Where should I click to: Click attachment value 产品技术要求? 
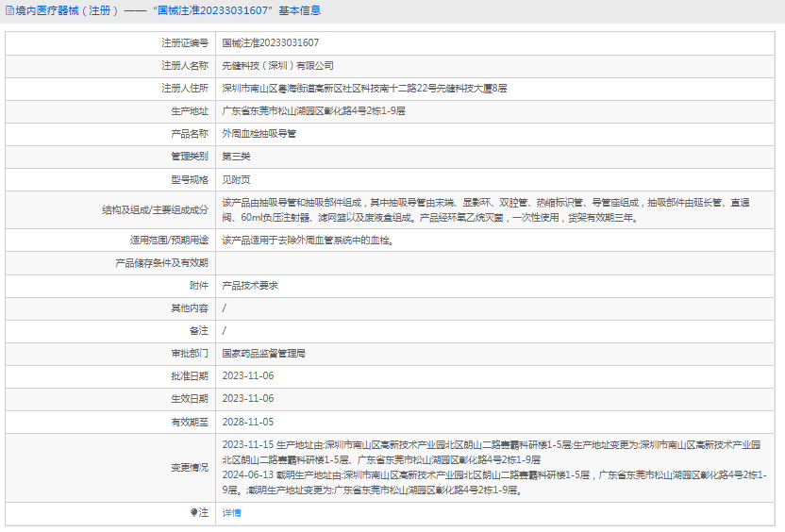(x=250, y=285)
